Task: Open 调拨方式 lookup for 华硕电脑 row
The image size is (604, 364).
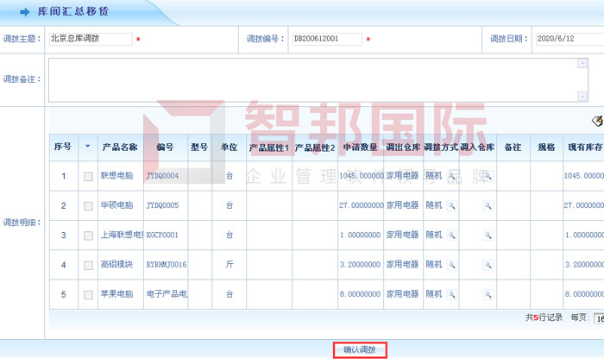Action: click(x=451, y=206)
